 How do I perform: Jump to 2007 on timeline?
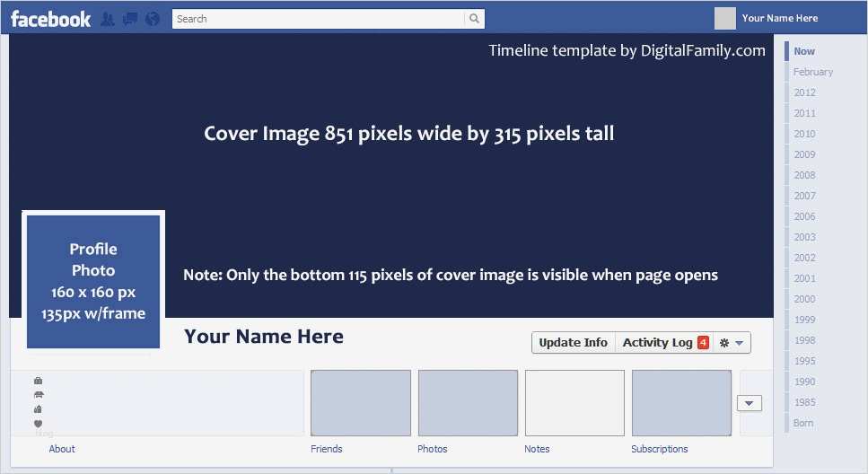(x=804, y=196)
